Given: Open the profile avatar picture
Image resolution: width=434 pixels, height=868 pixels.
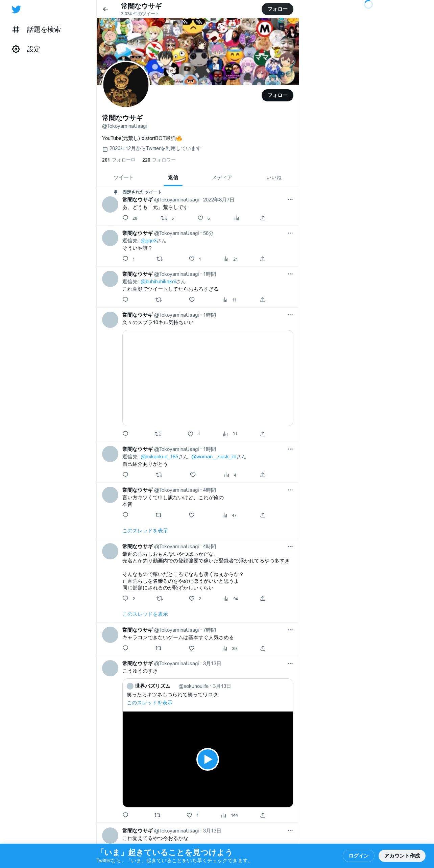Looking at the screenshot, I should [126, 85].
